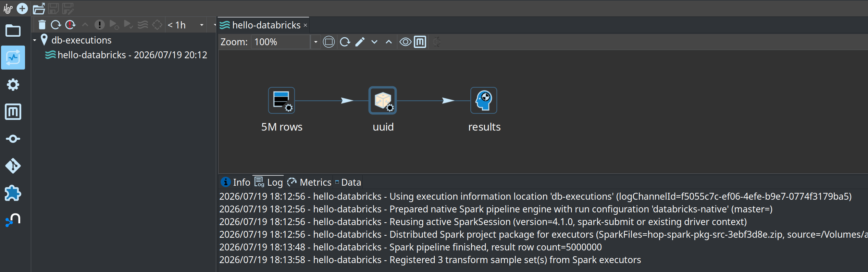
Task: Click the hop arrow between 5M rows and uuid
Action: [x=347, y=100]
